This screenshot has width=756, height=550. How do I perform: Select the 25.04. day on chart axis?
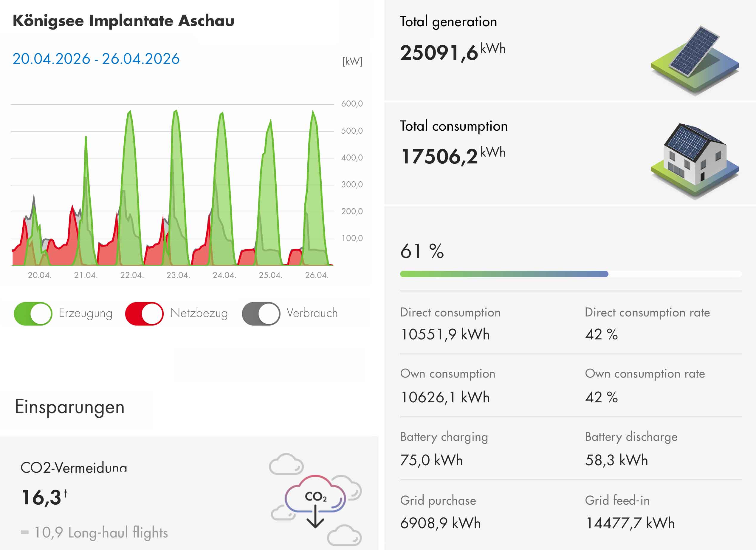[x=271, y=275]
